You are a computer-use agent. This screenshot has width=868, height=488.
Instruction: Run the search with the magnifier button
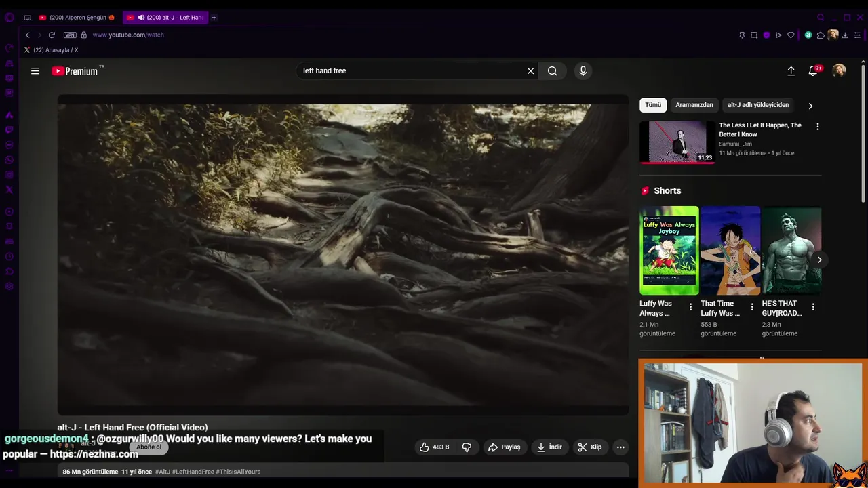click(552, 70)
